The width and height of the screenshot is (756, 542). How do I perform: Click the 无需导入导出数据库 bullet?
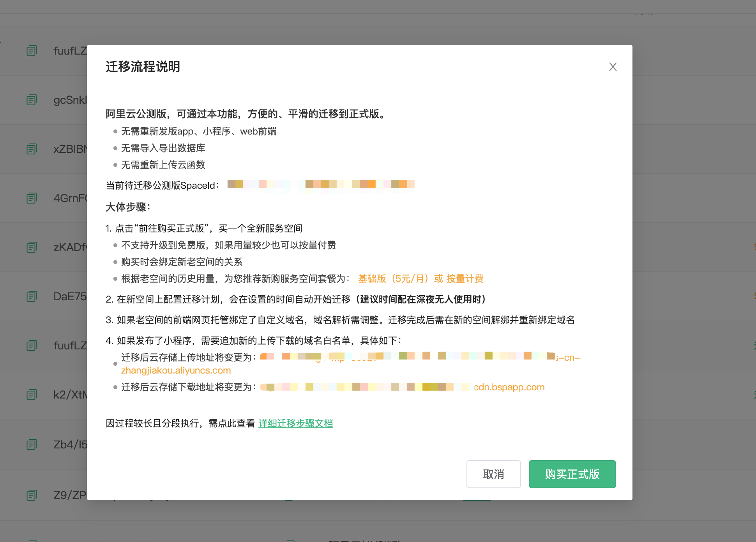pyautogui.click(x=163, y=148)
